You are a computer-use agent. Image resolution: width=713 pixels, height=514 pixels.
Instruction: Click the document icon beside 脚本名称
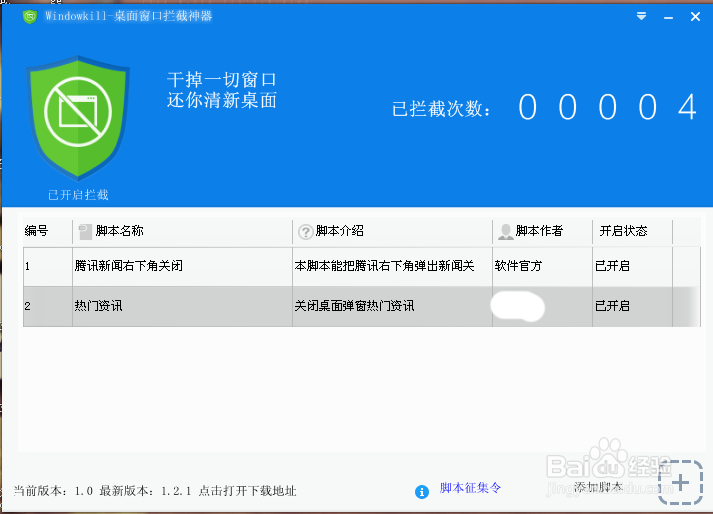(x=85, y=232)
